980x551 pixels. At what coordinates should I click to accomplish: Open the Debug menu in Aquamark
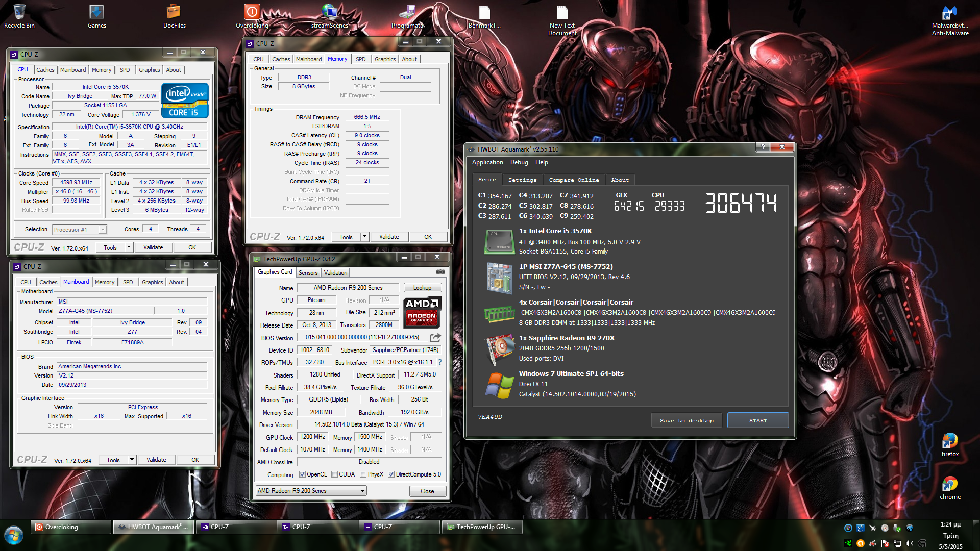(x=519, y=162)
